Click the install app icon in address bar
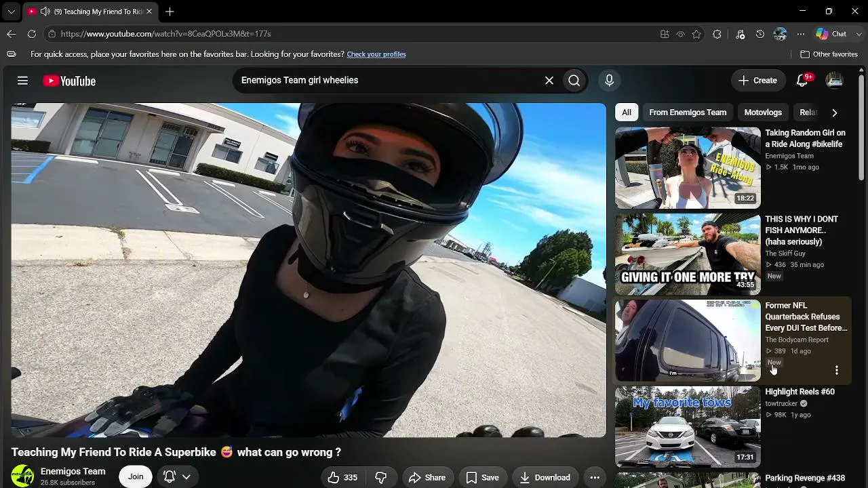This screenshot has height=488, width=868. (x=665, y=34)
